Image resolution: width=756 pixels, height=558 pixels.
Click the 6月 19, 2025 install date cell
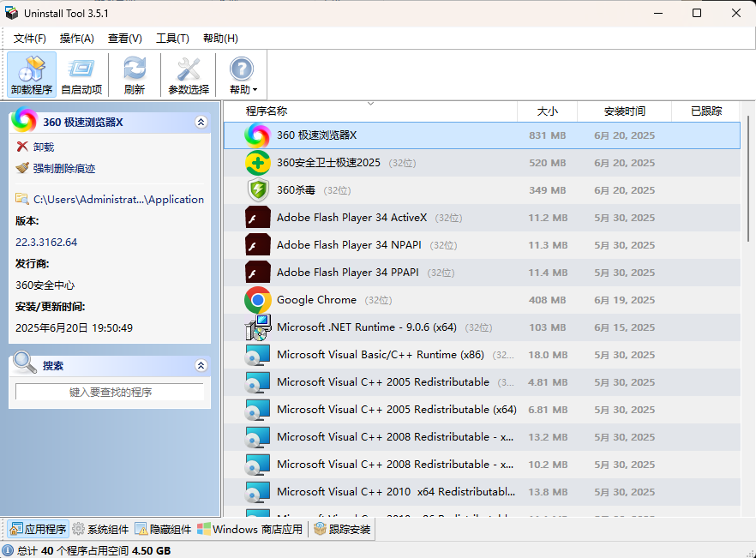click(x=624, y=300)
